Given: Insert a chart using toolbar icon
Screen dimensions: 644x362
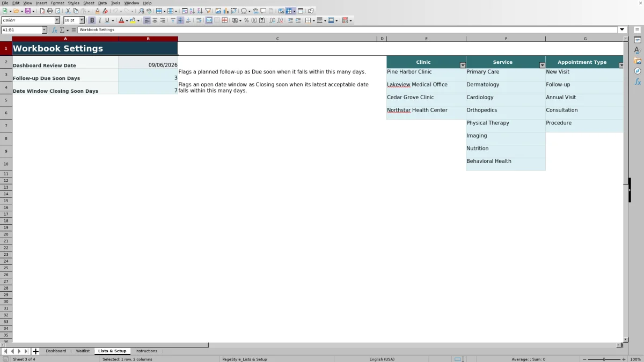Looking at the screenshot, I should coord(226,11).
